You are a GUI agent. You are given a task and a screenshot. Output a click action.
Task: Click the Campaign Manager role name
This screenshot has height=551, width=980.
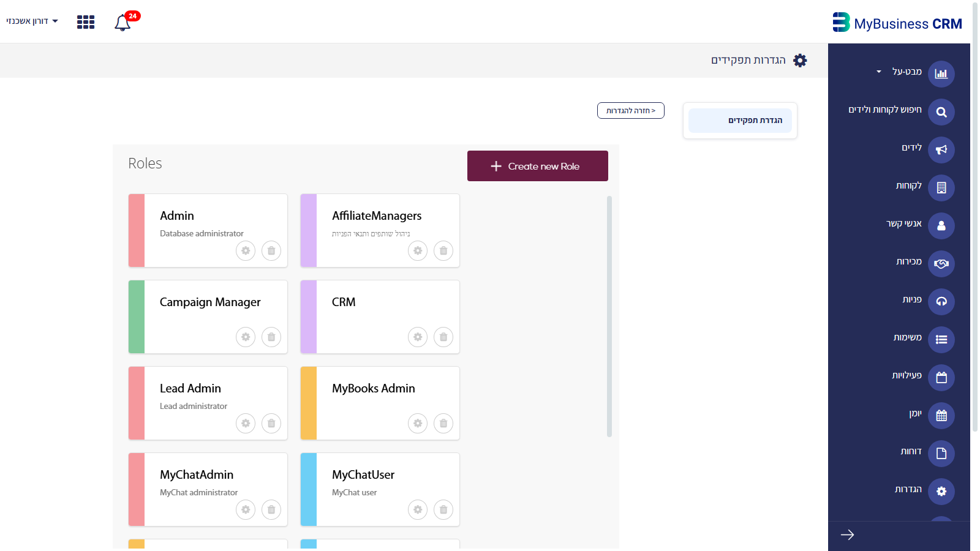[x=210, y=302]
